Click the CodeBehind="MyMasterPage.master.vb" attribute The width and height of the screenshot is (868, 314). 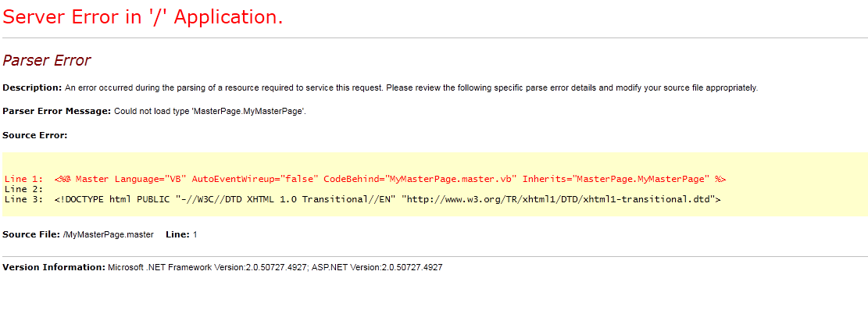(x=420, y=179)
